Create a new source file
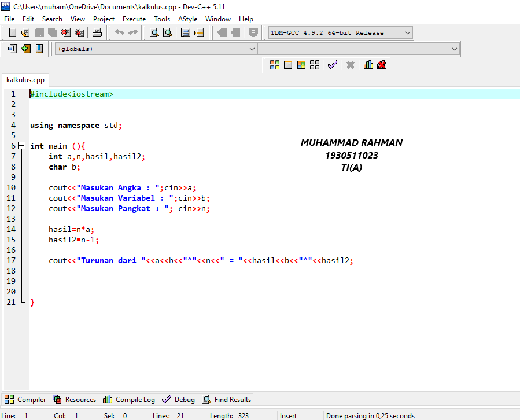 13,32
